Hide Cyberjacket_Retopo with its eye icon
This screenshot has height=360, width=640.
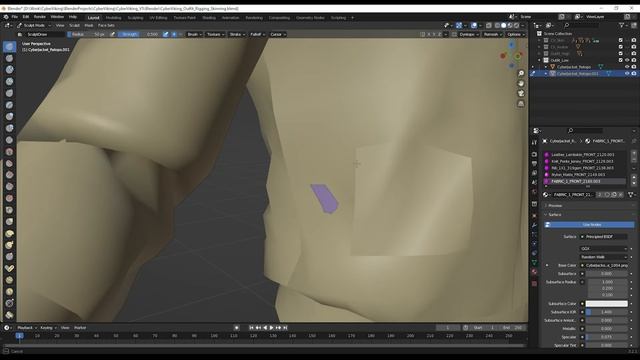pyautogui.click(x=627, y=67)
